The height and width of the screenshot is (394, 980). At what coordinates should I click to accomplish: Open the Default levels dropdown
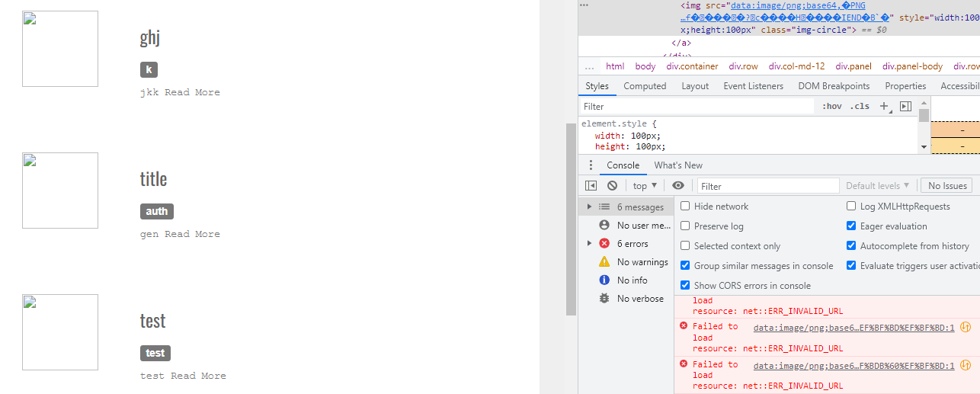coord(878,185)
